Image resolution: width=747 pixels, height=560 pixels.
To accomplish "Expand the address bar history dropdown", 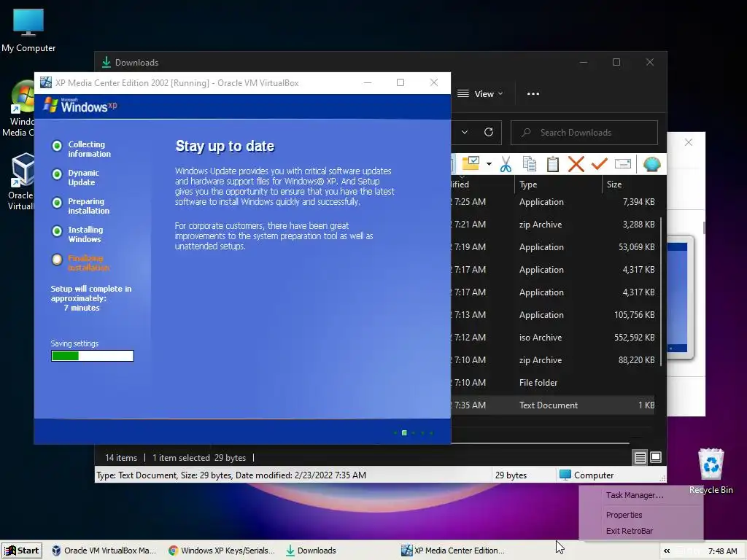I will (x=465, y=133).
